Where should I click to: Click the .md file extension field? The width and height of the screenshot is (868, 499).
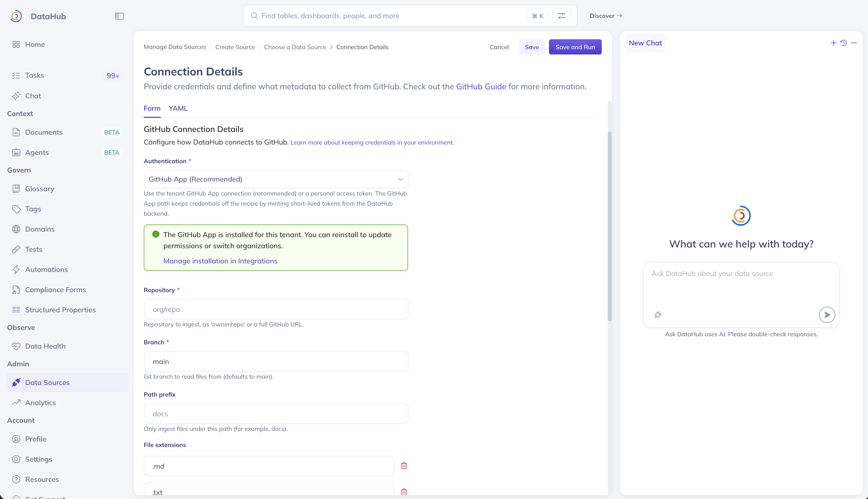coord(269,466)
